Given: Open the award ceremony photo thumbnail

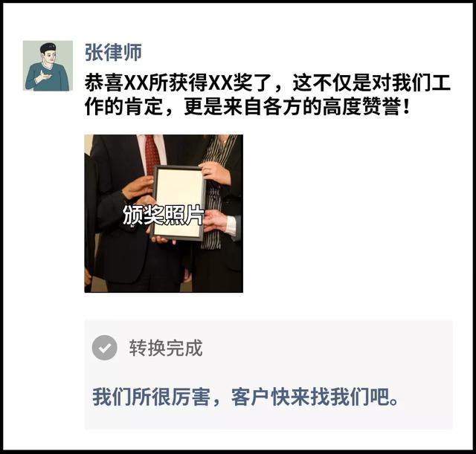Looking at the screenshot, I should pyautogui.click(x=164, y=213).
